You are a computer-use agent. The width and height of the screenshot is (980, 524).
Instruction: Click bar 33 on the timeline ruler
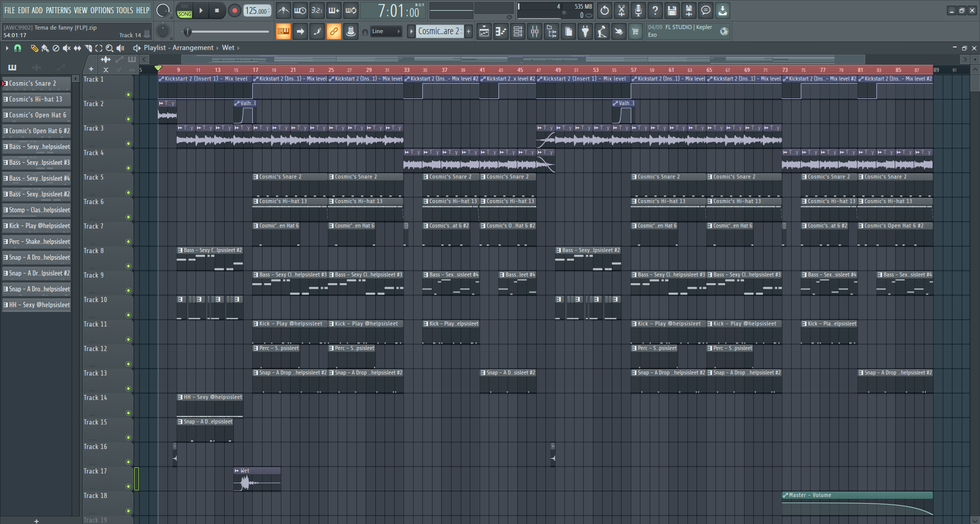[407, 70]
